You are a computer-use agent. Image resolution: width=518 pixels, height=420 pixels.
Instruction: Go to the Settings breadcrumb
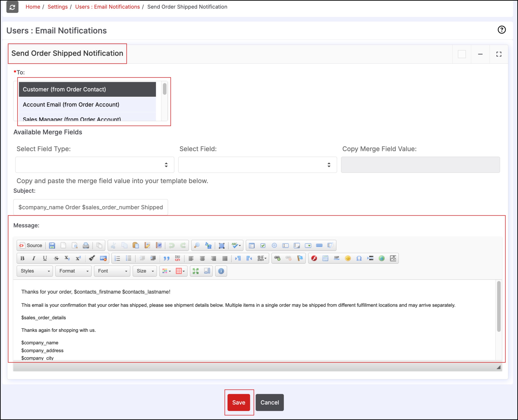(57, 7)
